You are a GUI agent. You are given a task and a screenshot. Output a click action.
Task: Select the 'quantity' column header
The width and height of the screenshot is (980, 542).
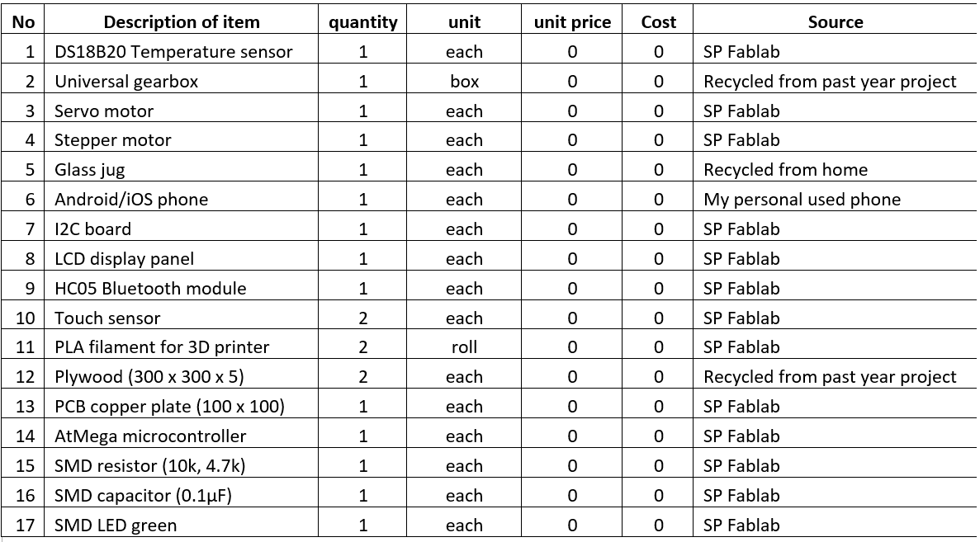tap(362, 22)
